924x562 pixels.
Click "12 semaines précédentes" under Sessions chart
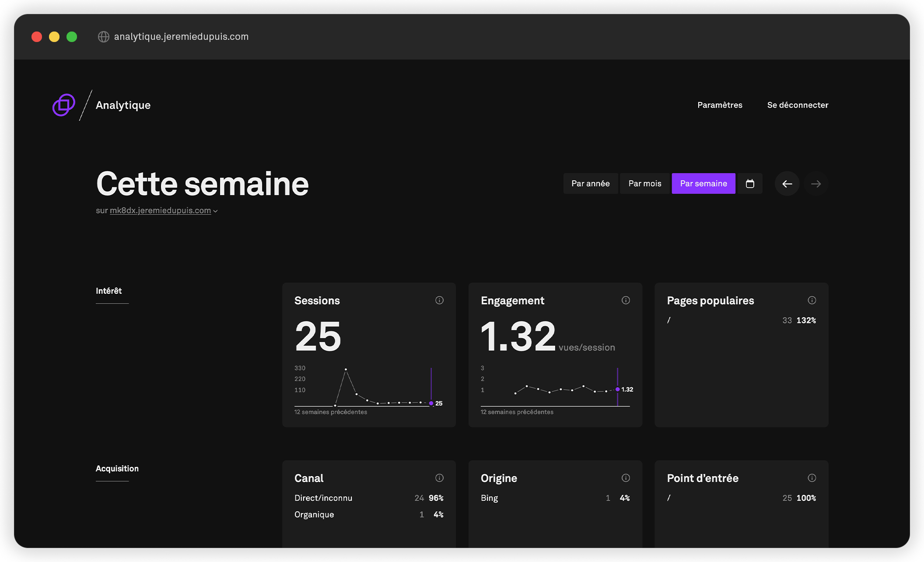click(331, 412)
